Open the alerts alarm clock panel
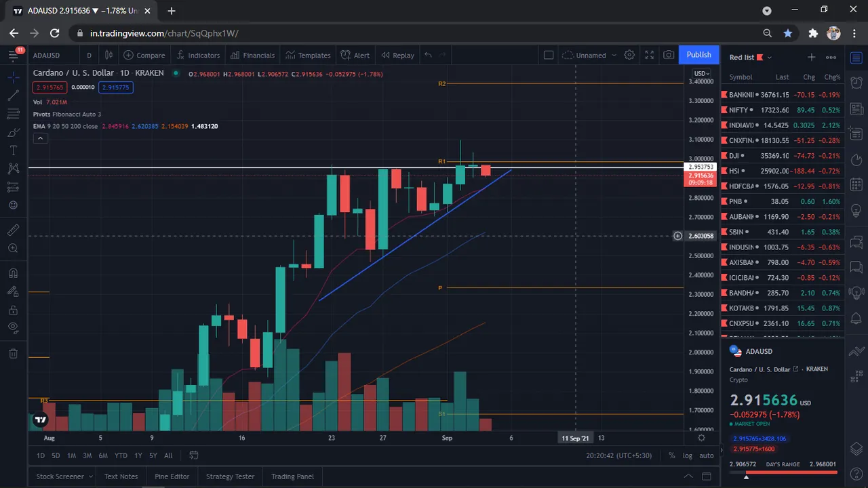Image resolution: width=868 pixels, height=488 pixels. (856, 82)
